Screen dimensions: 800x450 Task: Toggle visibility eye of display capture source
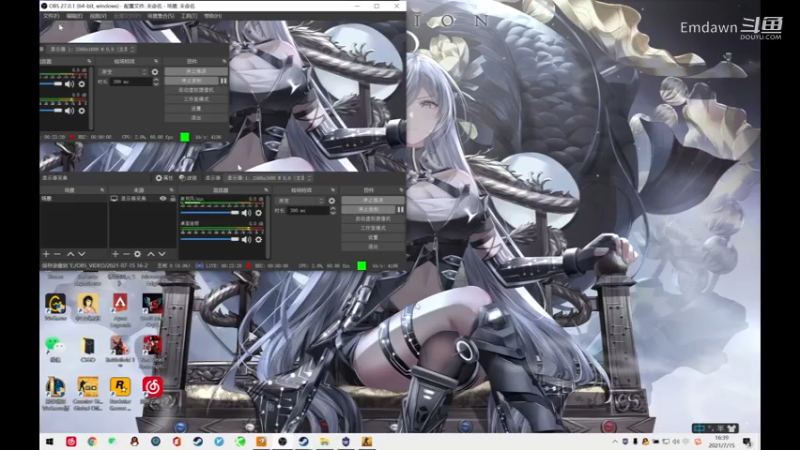point(163,198)
